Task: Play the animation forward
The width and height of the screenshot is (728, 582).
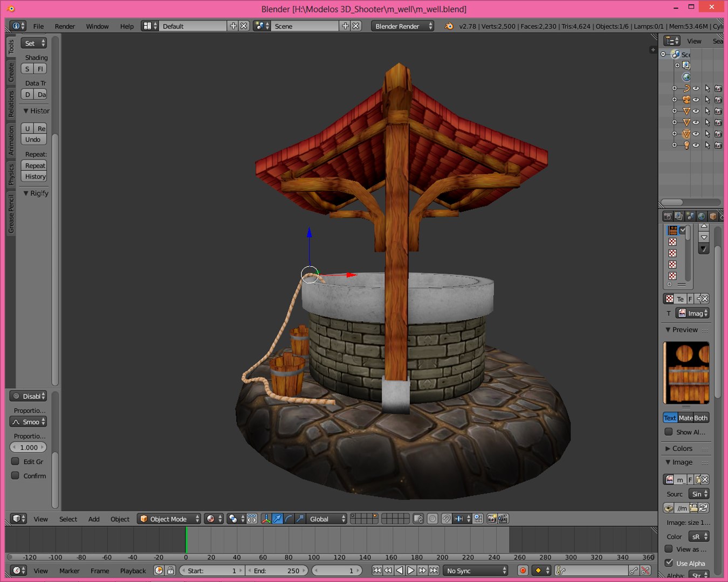Action: coord(411,571)
